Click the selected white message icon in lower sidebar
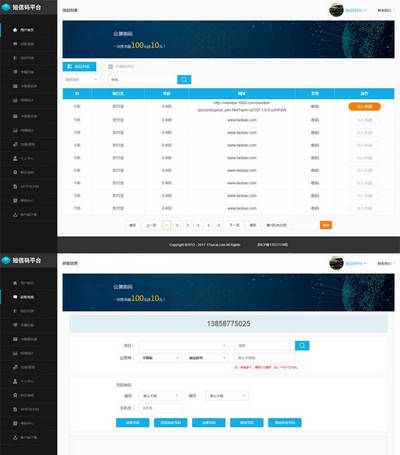This screenshot has height=455, width=400. (15, 297)
